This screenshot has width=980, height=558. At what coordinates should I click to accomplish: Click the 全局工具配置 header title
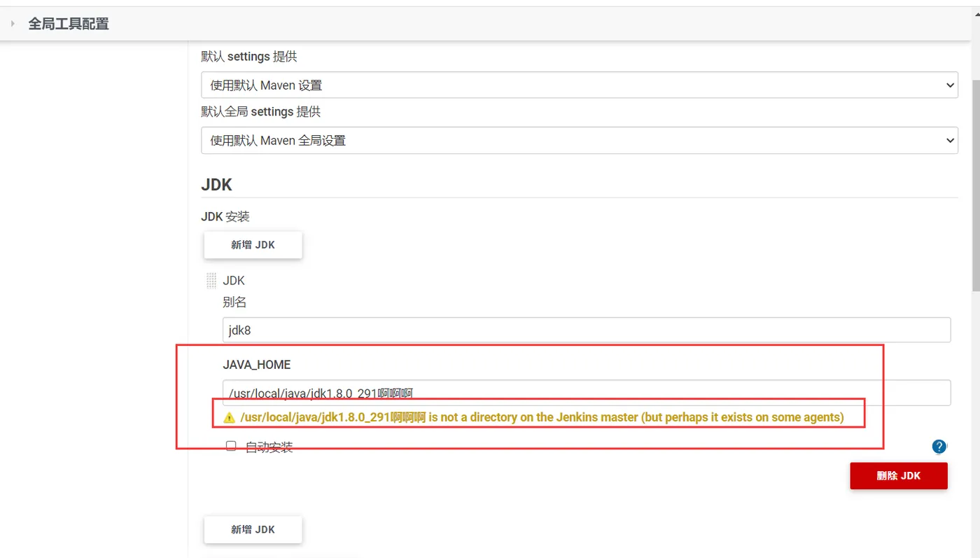[69, 24]
